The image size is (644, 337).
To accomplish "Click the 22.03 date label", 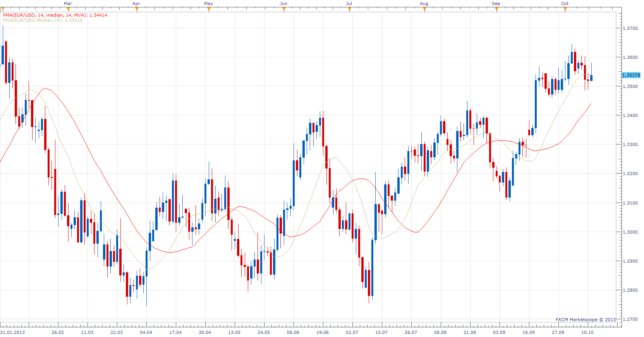I will [117, 332].
